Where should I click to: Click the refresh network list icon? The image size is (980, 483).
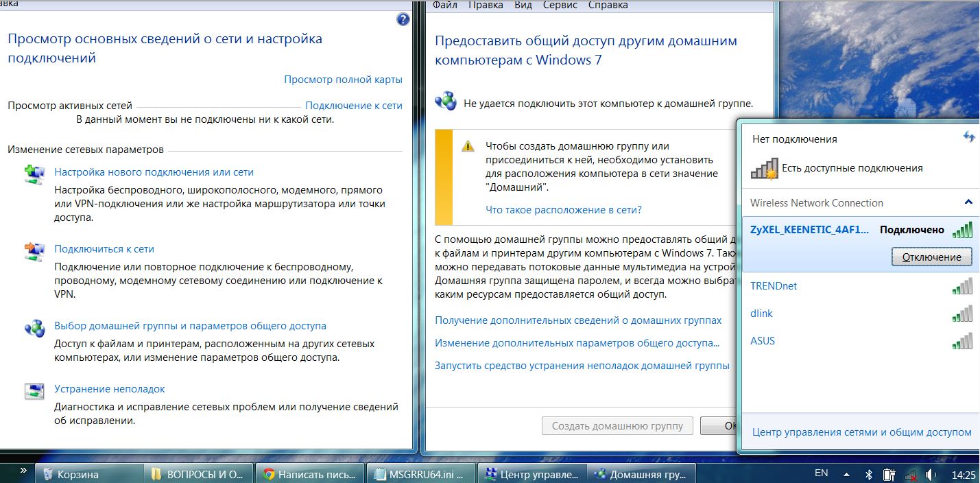(968, 137)
